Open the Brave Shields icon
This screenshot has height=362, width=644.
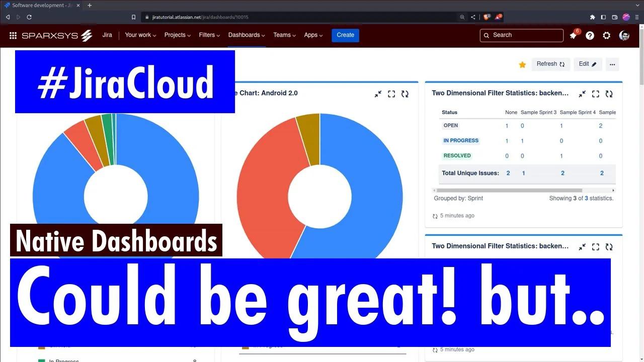[x=487, y=17]
